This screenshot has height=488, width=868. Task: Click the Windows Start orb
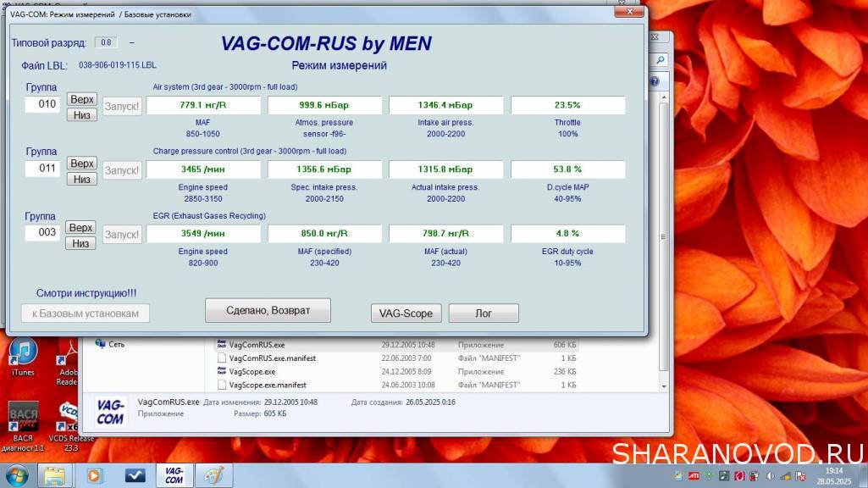(x=16, y=475)
